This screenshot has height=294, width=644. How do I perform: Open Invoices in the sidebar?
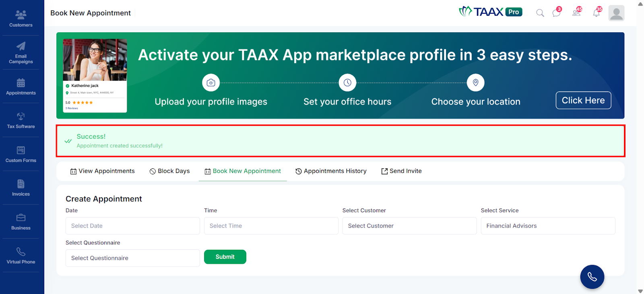tap(21, 188)
